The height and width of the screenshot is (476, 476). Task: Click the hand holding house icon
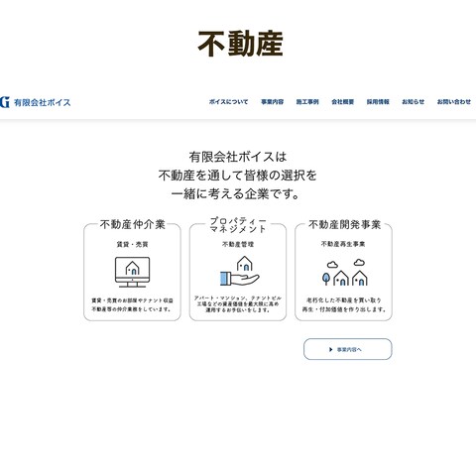[240, 271]
